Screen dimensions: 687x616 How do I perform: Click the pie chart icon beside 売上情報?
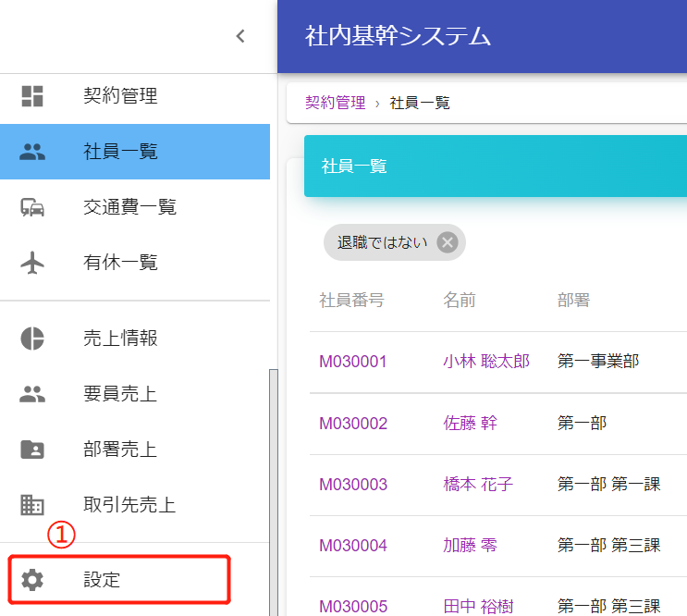(32, 339)
